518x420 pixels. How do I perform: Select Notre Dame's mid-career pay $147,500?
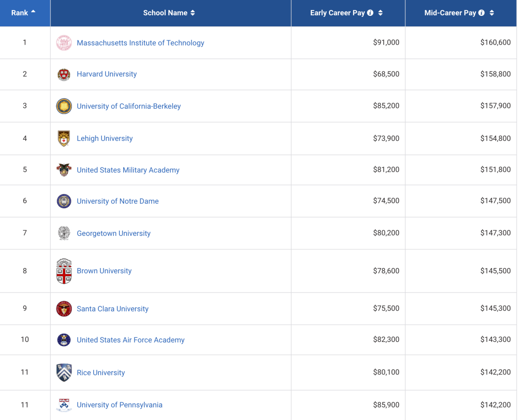click(495, 200)
